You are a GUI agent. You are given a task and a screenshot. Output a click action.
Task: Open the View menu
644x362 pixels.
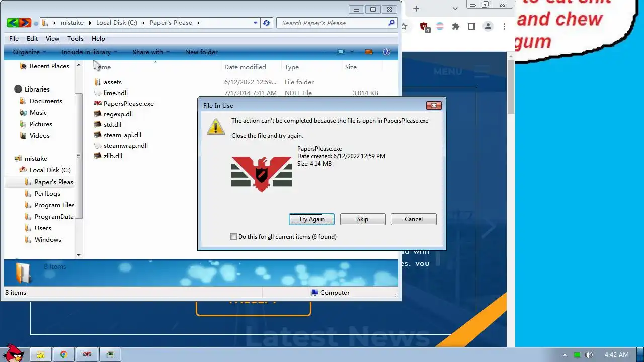(x=52, y=38)
